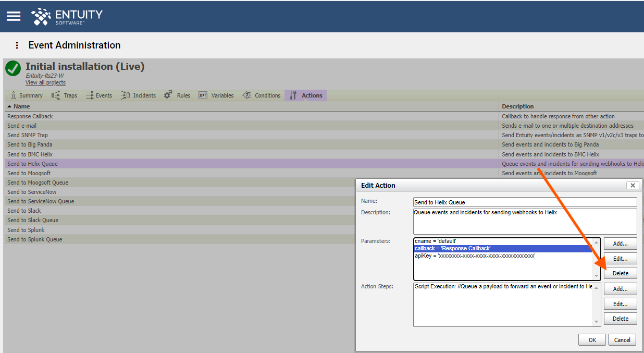
Task: Click Edit beside Parameters list
Action: tap(621, 259)
